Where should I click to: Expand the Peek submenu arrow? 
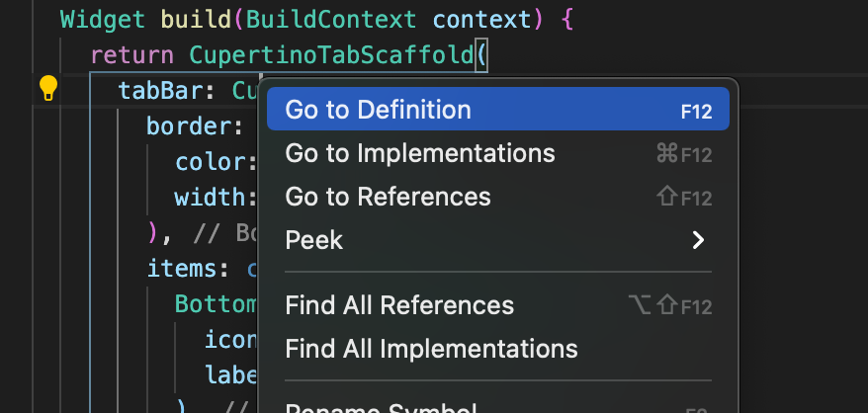[698, 240]
